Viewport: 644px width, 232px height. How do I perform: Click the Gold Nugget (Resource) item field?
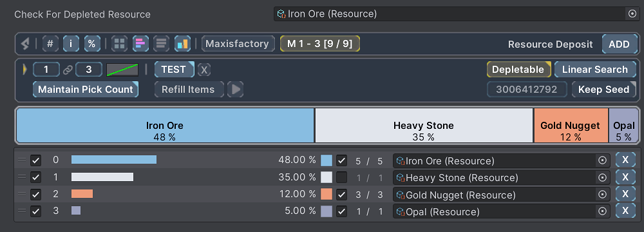pos(501,195)
